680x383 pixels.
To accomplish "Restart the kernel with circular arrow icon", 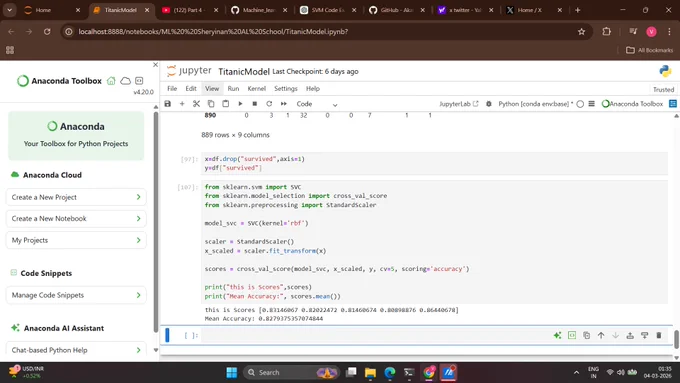I will (x=269, y=104).
